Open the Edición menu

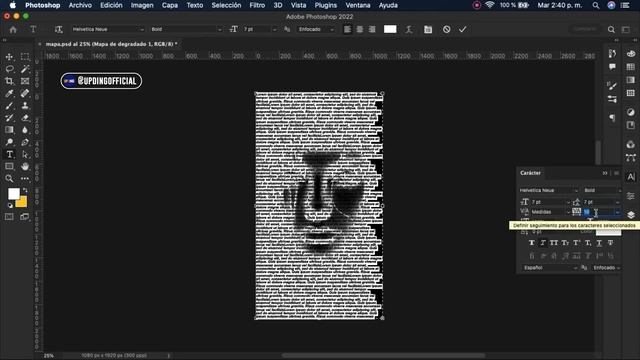tap(111, 5)
